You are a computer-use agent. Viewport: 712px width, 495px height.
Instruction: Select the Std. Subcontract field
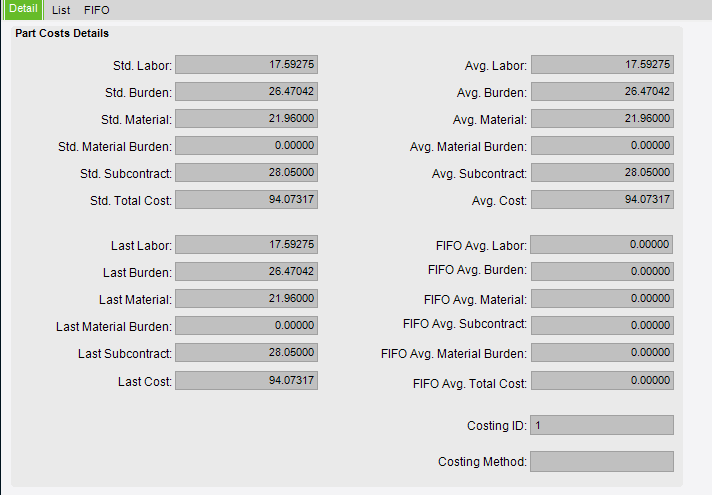click(247, 173)
